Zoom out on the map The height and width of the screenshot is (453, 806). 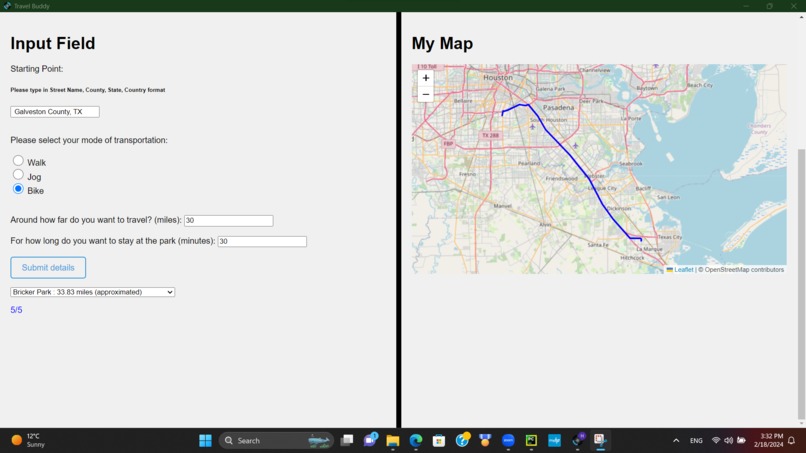pos(426,95)
